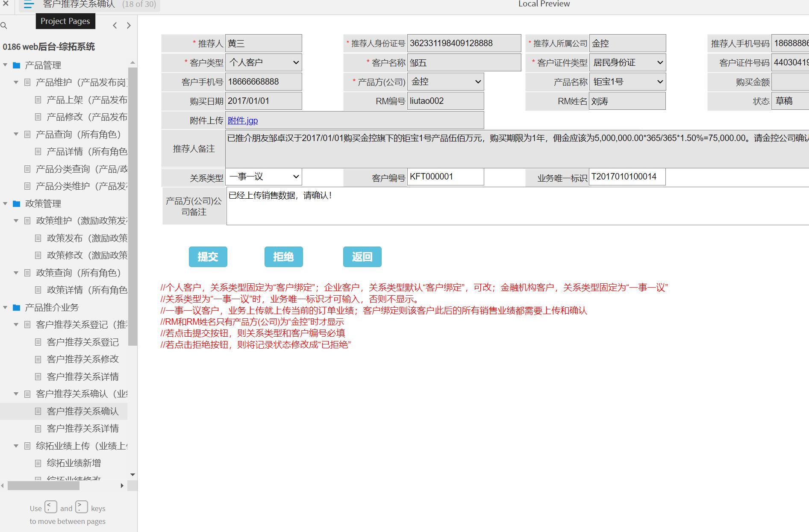Collapse the 综拓业绩上传 tree node
The height and width of the screenshot is (532, 809).
[x=16, y=446]
